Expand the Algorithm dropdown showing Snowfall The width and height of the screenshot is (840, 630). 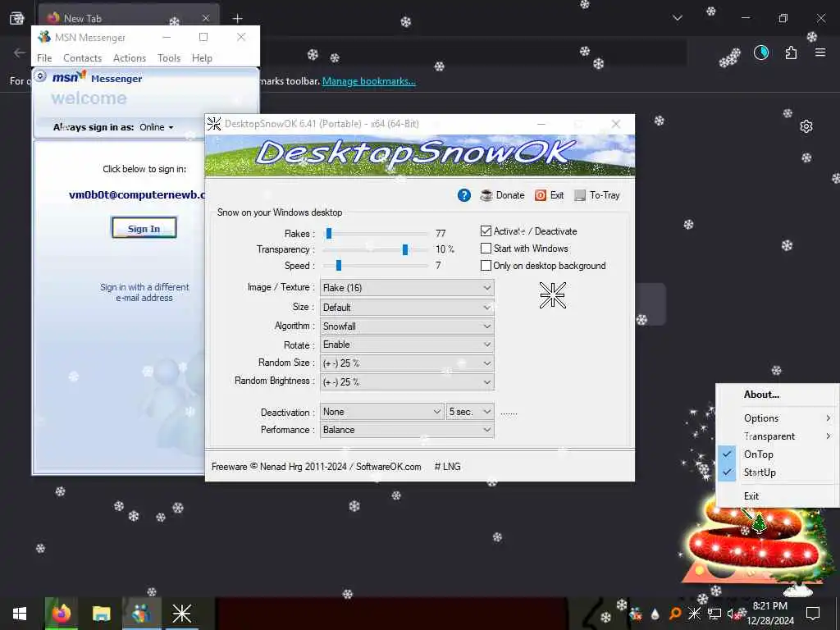pos(407,326)
